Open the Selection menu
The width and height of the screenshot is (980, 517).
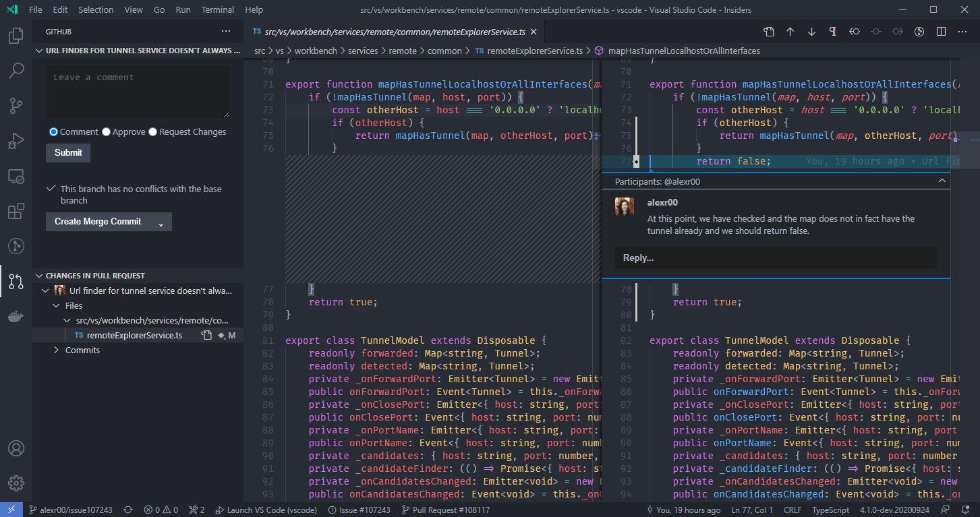click(x=96, y=10)
